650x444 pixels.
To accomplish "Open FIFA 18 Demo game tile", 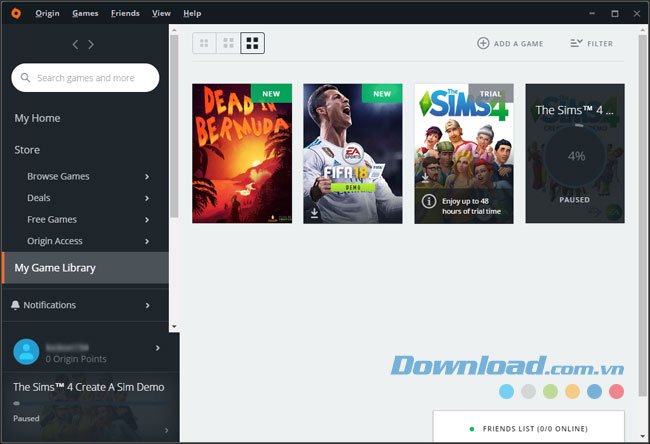I will point(353,153).
